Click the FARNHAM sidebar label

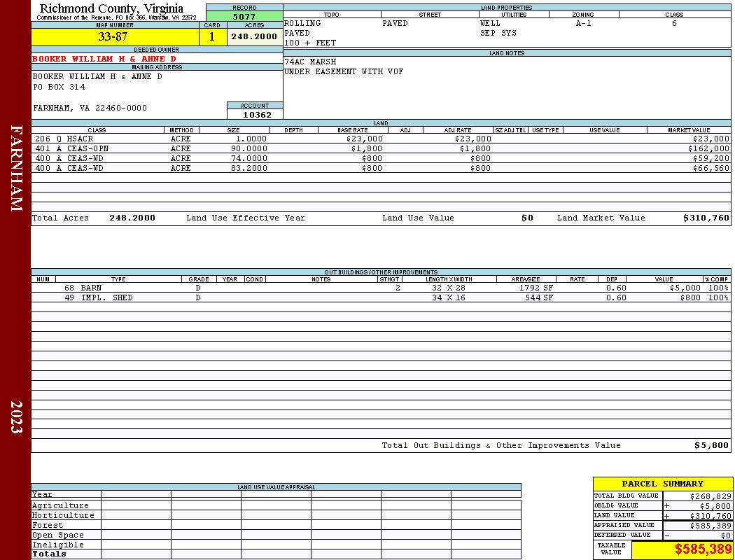click(16, 168)
